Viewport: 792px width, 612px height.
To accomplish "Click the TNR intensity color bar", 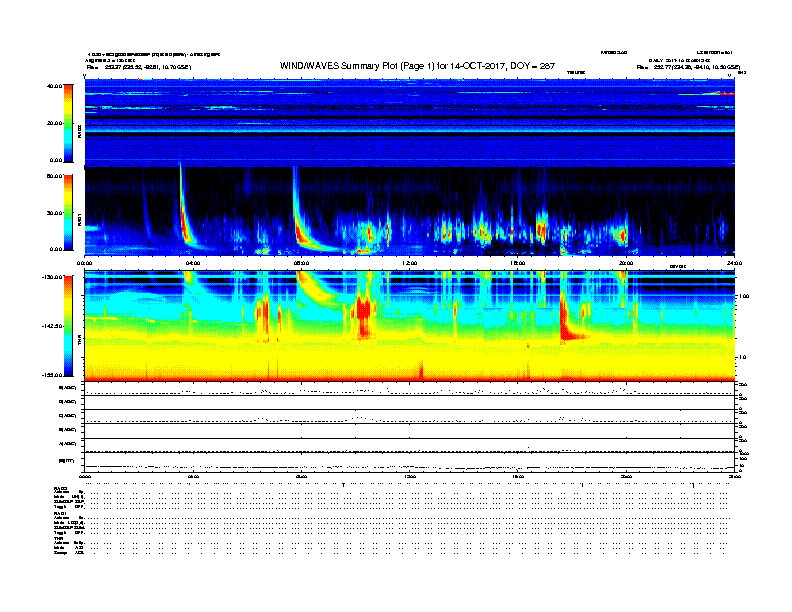I will (68, 326).
